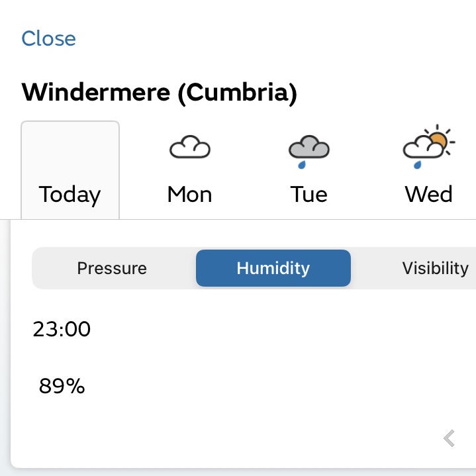
Task: Click the left chevron arrow icon
Action: point(450,438)
